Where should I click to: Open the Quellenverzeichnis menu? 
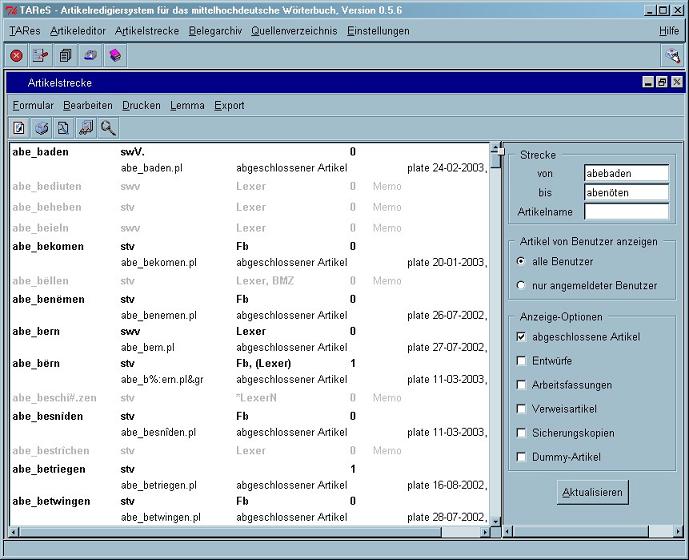(294, 31)
